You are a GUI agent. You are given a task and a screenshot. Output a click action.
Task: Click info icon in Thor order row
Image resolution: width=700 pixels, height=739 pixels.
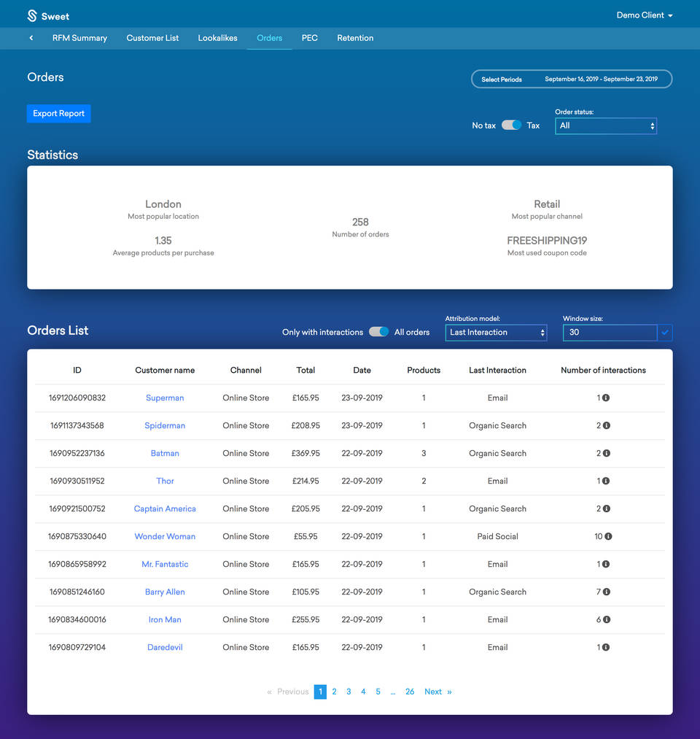[606, 481]
